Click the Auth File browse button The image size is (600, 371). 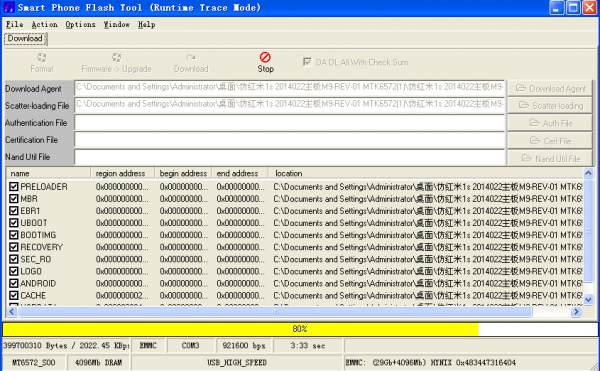click(x=550, y=123)
